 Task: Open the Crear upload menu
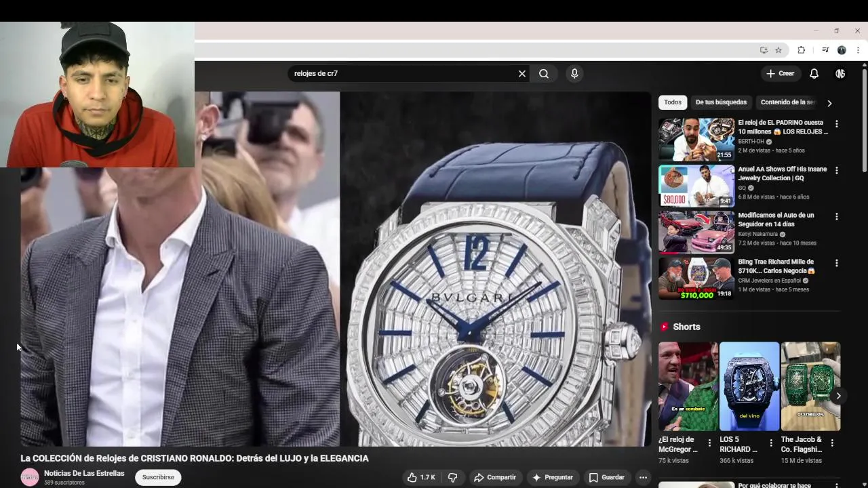pos(781,73)
